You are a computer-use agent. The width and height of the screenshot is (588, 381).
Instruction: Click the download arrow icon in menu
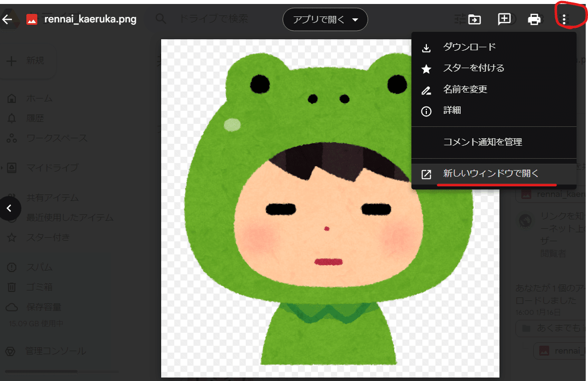coord(426,48)
